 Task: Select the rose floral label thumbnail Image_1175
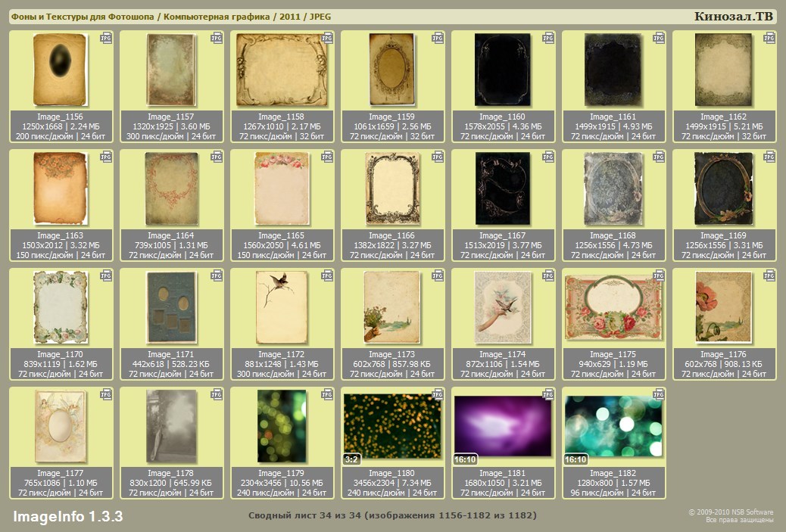point(613,306)
